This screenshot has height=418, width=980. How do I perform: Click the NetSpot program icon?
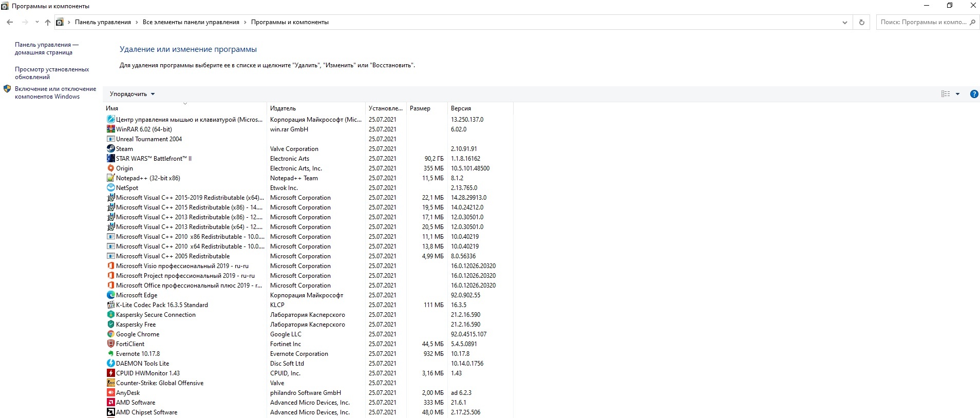(x=110, y=188)
